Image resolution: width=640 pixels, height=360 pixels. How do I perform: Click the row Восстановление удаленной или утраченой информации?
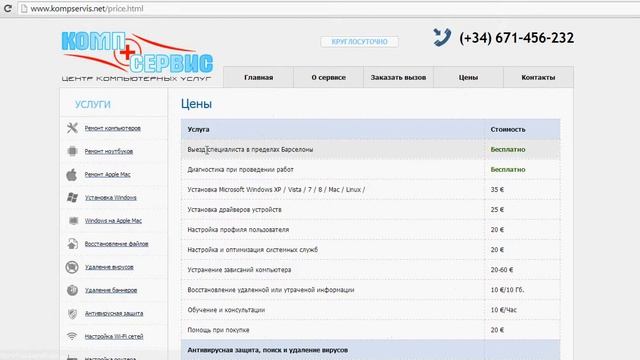(371, 289)
